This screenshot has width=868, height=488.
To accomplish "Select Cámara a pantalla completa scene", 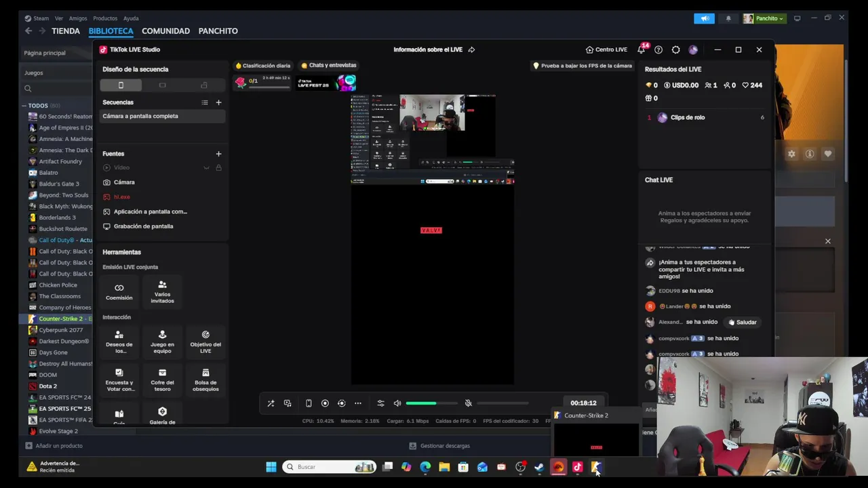I will (162, 116).
